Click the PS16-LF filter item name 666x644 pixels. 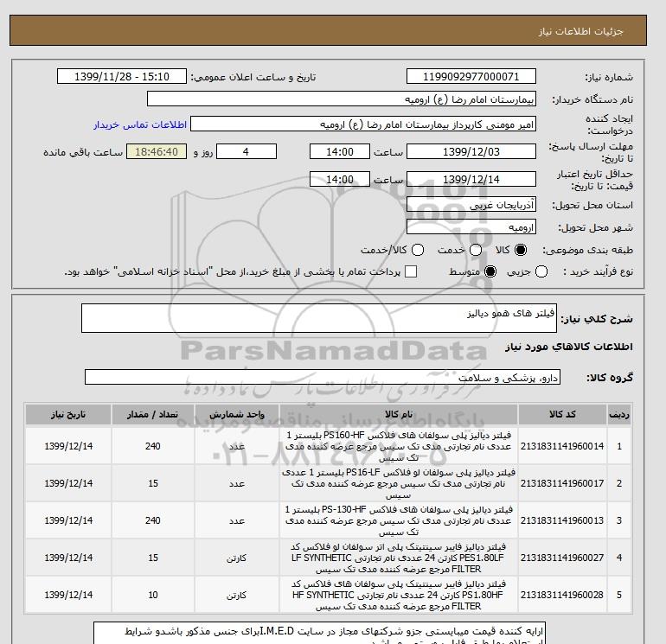(x=399, y=483)
